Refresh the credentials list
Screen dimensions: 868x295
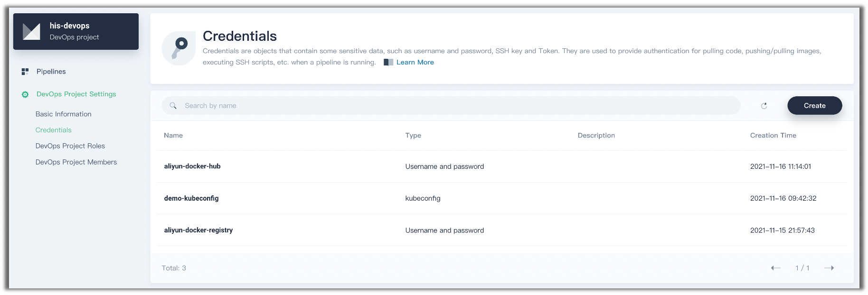click(764, 106)
